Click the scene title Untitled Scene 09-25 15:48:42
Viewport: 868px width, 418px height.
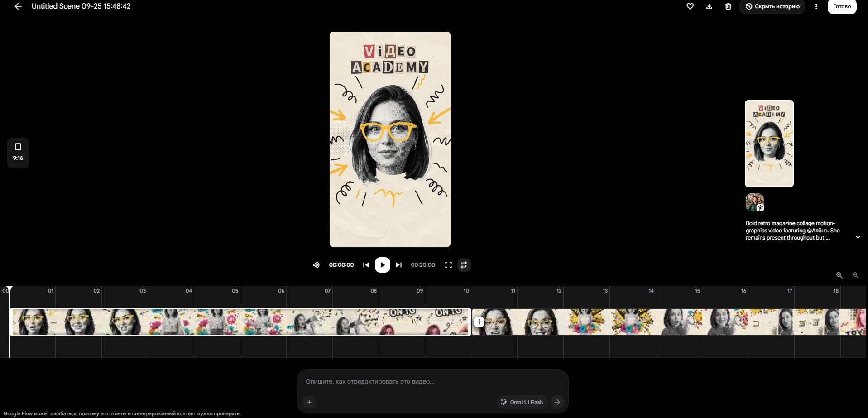81,6
